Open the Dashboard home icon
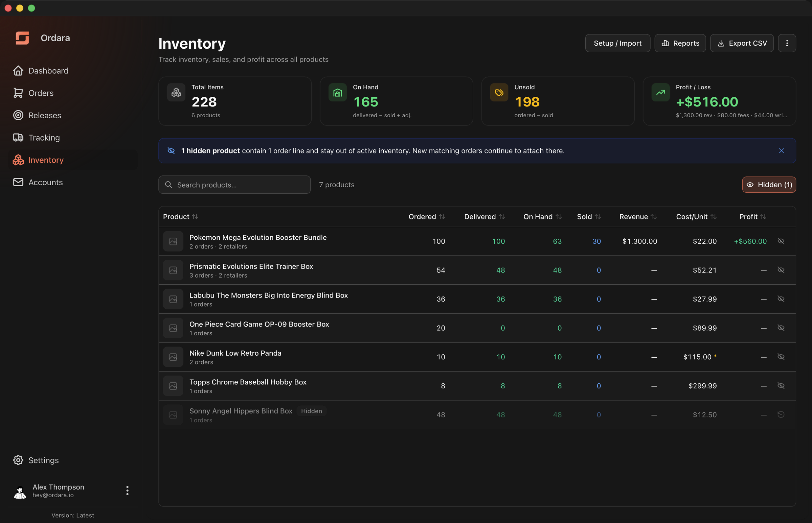 pos(18,71)
